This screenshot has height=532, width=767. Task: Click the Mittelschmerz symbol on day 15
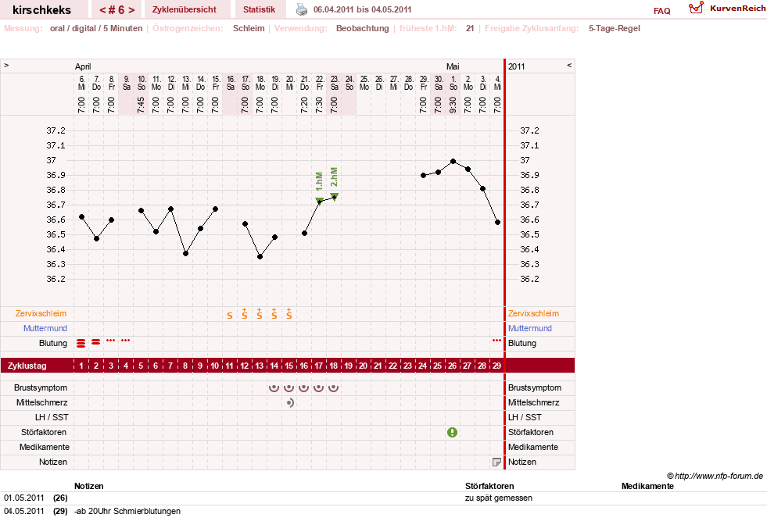[290, 402]
